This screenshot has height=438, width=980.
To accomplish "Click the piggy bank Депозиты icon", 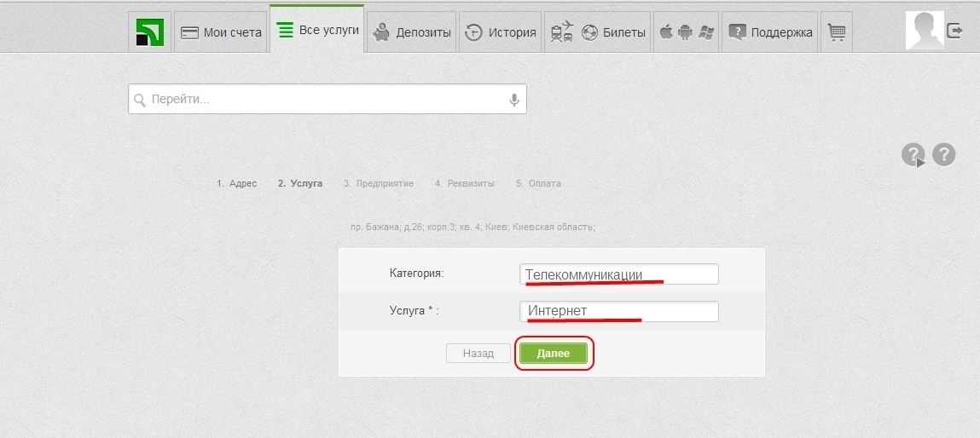I will pyautogui.click(x=381, y=32).
